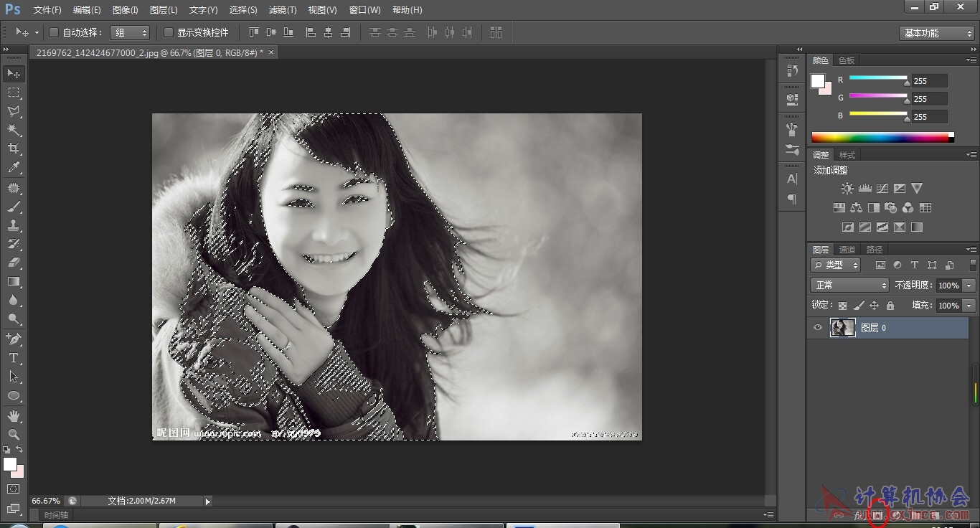Add a Color Balance adjustment
Viewport: 980px width, 528px height.
(x=856, y=208)
